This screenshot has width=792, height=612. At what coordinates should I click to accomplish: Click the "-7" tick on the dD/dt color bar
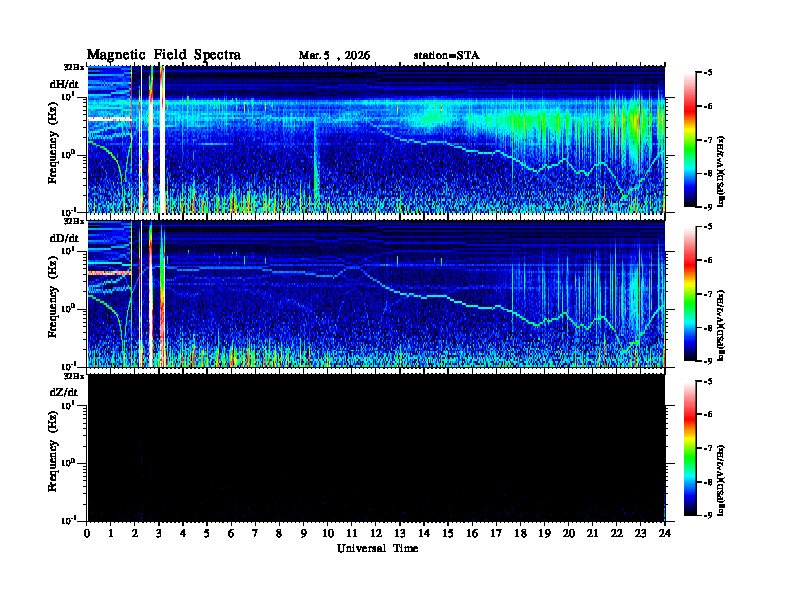[708, 294]
